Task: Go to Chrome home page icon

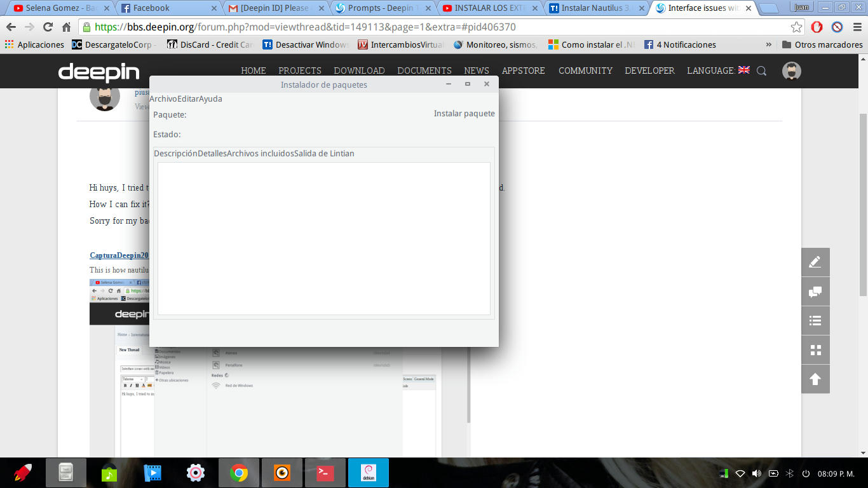Action: coord(66,27)
